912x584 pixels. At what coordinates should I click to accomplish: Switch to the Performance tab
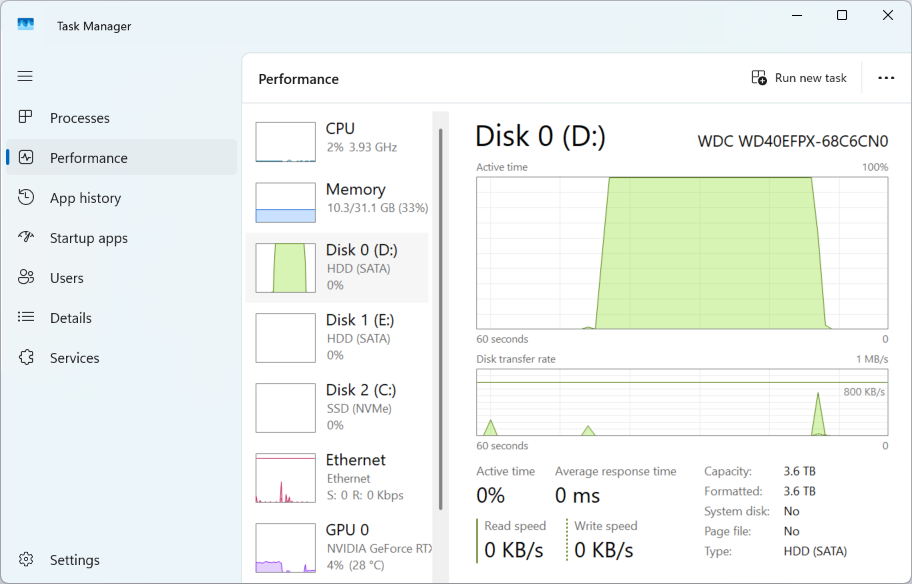[x=88, y=158]
